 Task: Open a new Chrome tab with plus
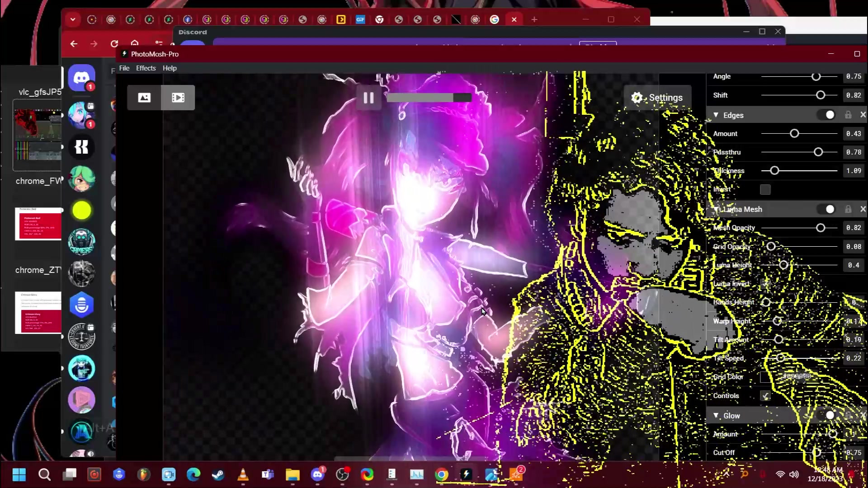[x=534, y=19]
